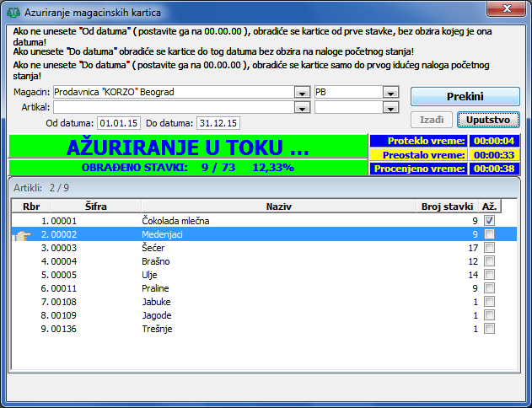Select the Jagode row

click(264, 315)
